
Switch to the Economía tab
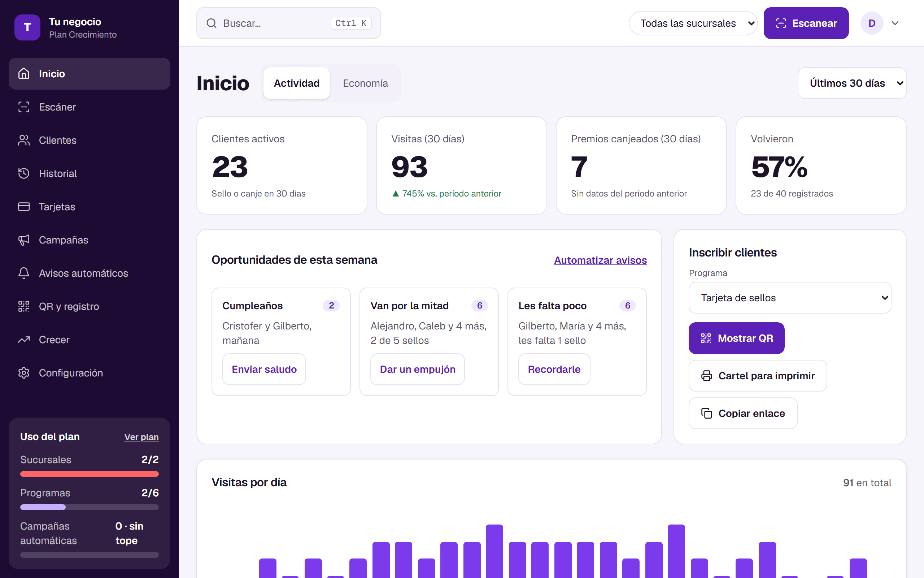coord(365,83)
